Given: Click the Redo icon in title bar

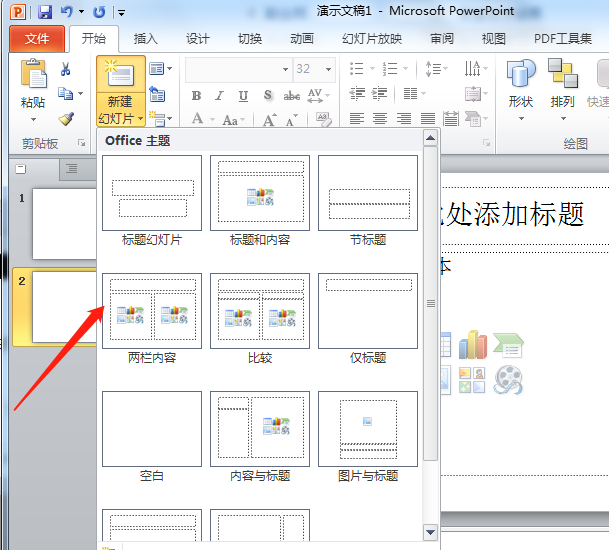Looking at the screenshot, I should (x=99, y=12).
